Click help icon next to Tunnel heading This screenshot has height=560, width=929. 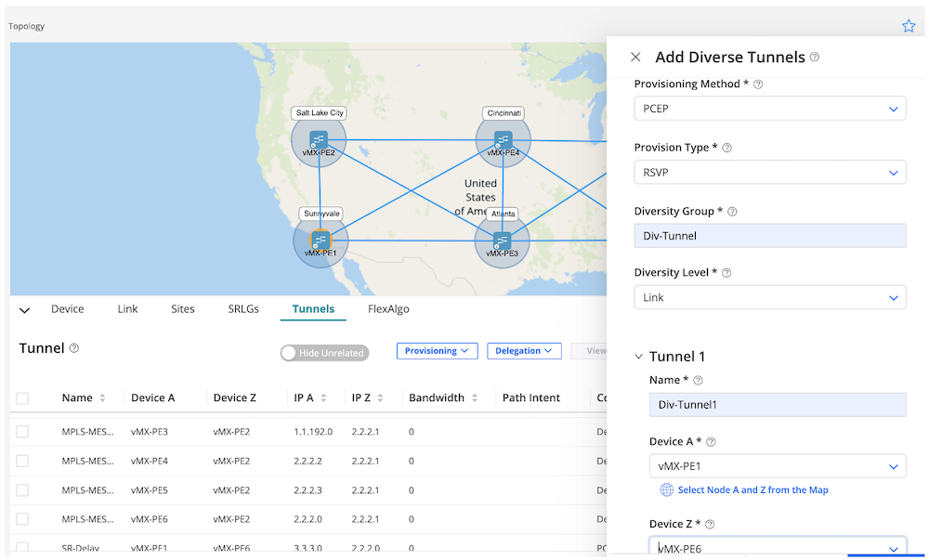74,348
